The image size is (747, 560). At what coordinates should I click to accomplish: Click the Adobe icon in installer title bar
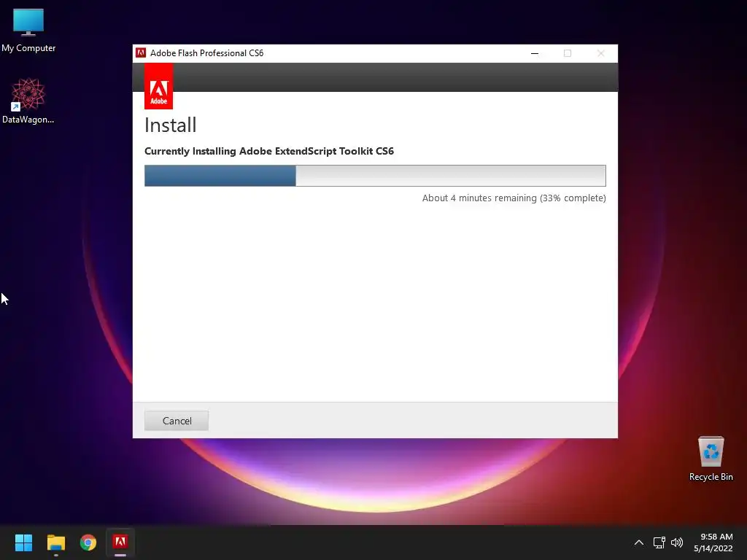point(141,52)
